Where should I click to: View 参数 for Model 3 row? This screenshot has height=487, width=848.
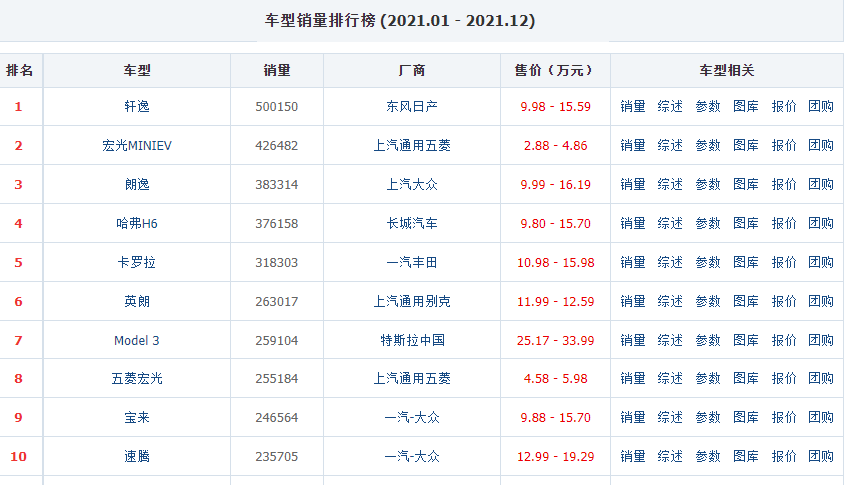coord(708,340)
